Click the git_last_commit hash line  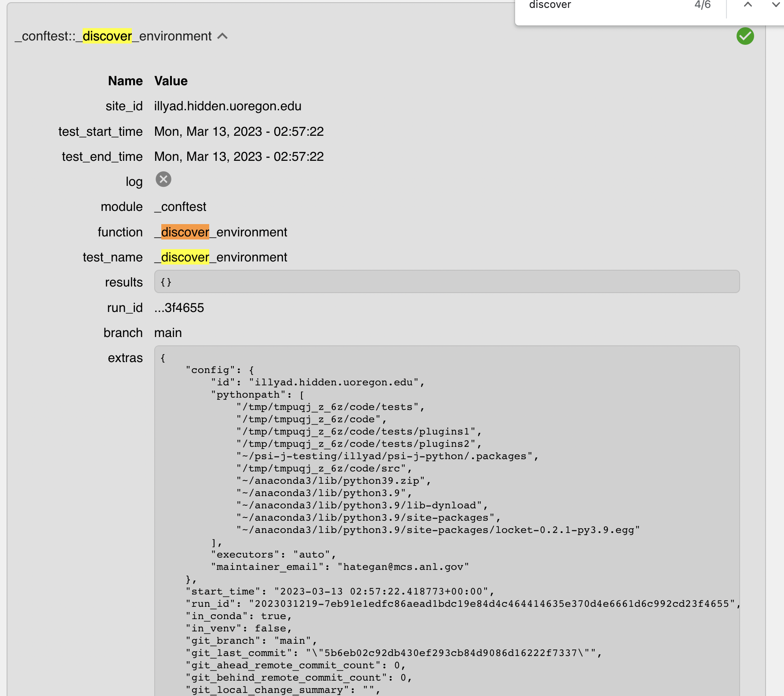point(393,653)
